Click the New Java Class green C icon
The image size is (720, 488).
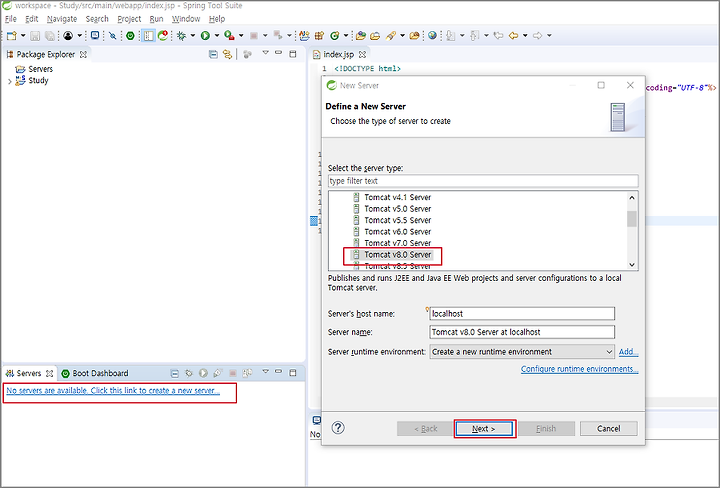pyautogui.click(x=335, y=35)
